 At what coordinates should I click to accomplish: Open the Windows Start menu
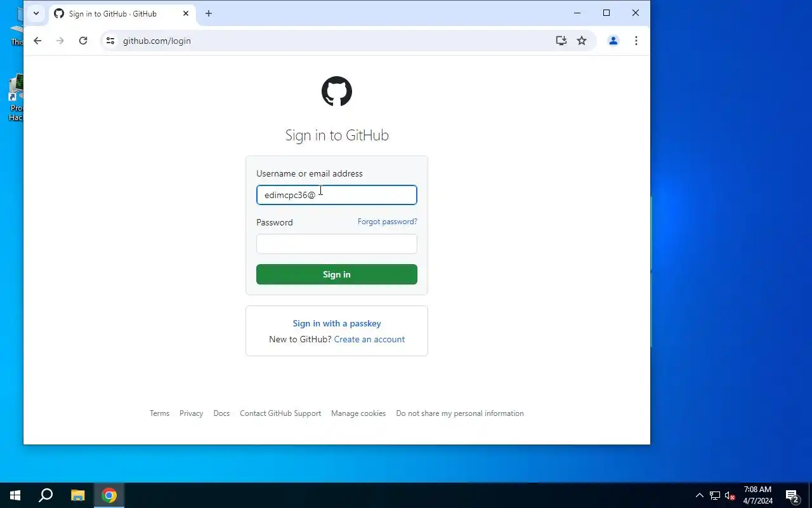point(15,495)
